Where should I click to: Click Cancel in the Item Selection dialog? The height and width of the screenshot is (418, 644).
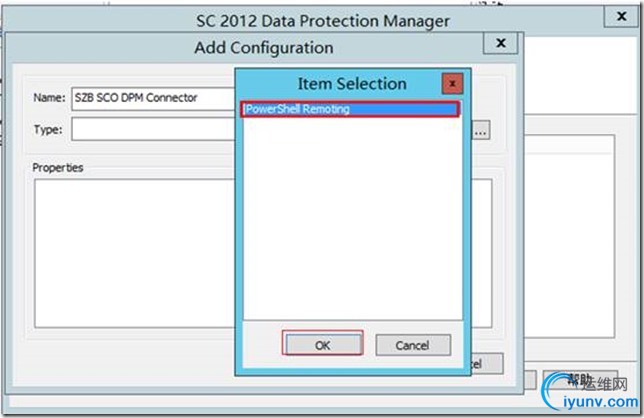point(413,345)
